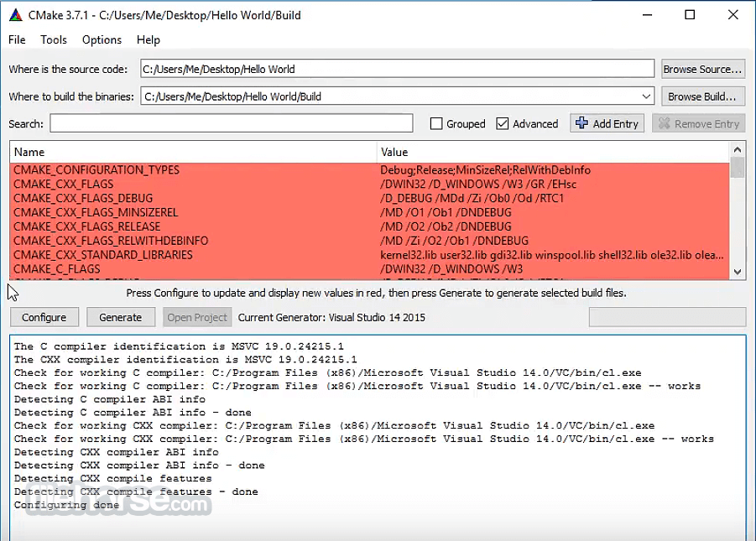This screenshot has width=756, height=541.
Task: Edit value Debug;Release;MinSizeRel;RelWithDebInfo
Action: [486, 169]
